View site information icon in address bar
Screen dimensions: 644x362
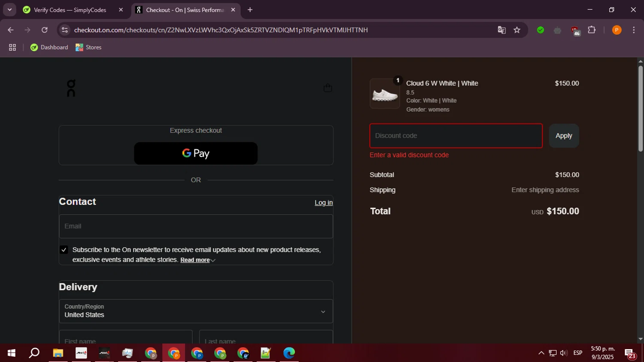(x=65, y=30)
